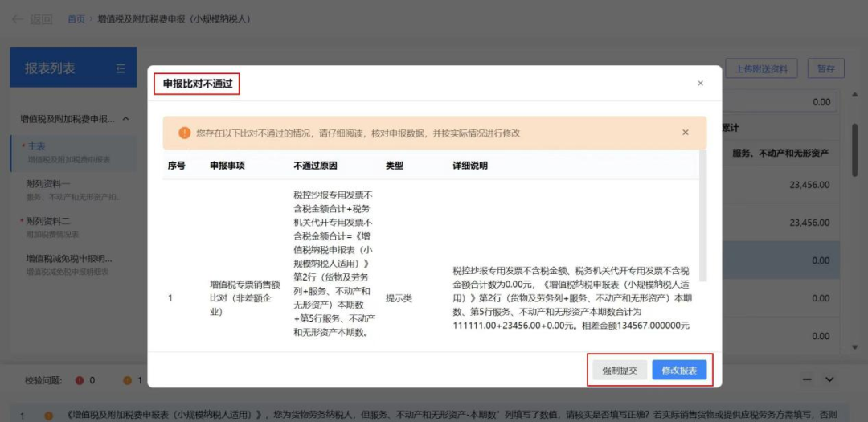Click 上传附送资料 button
The width and height of the screenshot is (868, 422).
[760, 68]
